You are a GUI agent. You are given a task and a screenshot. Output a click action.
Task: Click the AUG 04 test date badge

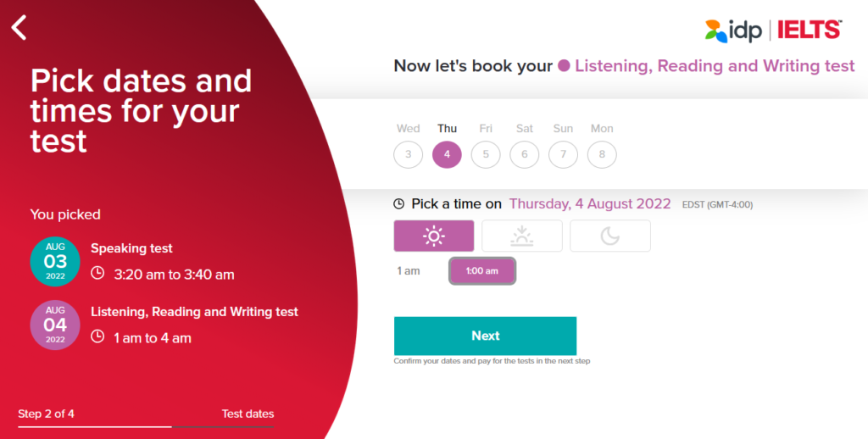pos(55,325)
